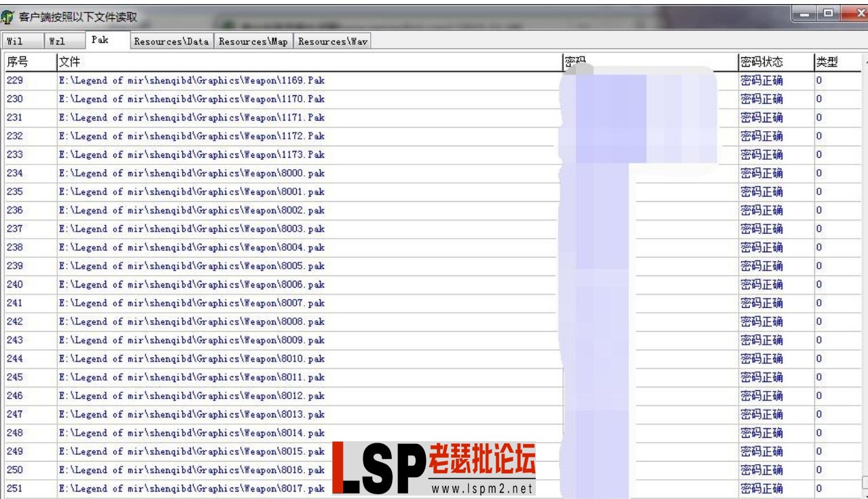Click the 类型 value 0 in row 247
868x499 pixels.
[819, 413]
